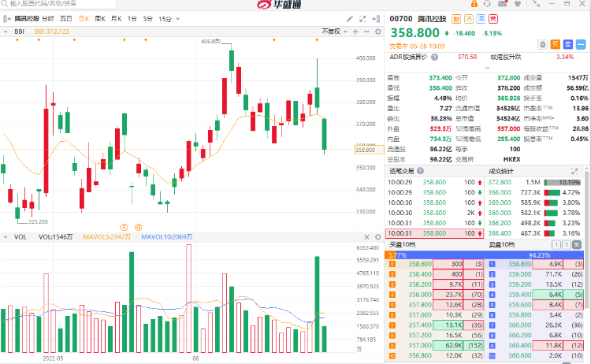Toggle the left panel collapse icon

tap(7, 19)
